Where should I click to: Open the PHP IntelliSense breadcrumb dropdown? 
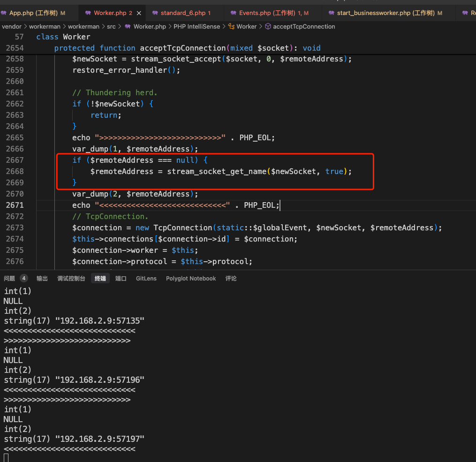pos(196,26)
